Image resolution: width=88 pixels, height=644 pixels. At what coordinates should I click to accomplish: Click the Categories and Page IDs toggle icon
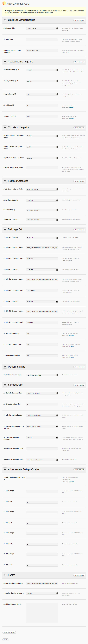pyautogui.click(x=5, y=61)
